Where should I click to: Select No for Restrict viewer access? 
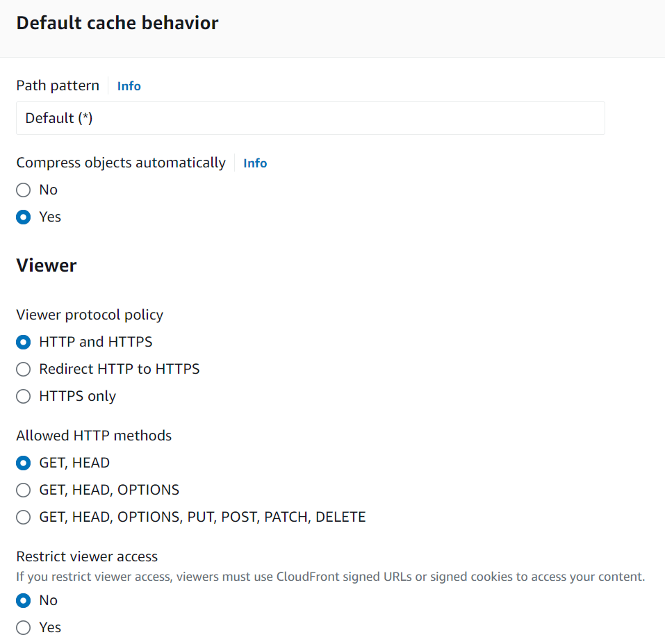coord(24,601)
